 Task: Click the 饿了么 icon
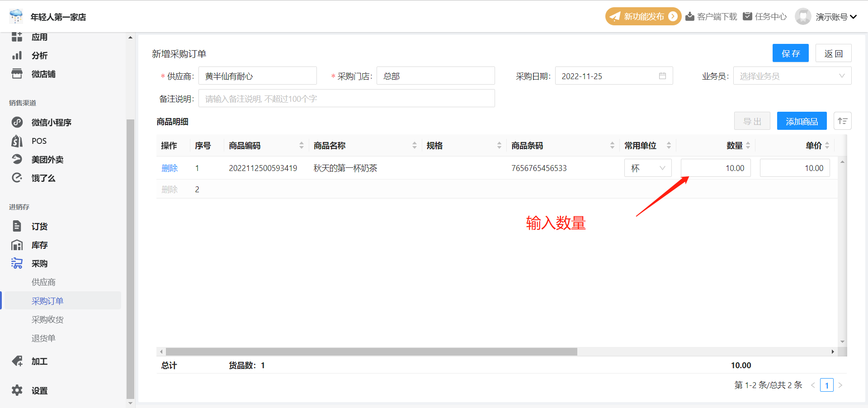tap(17, 178)
